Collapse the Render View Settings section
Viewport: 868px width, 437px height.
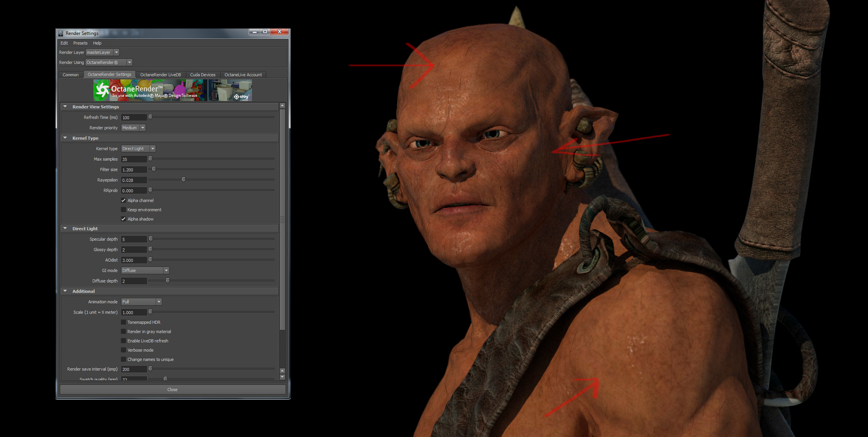(x=65, y=107)
